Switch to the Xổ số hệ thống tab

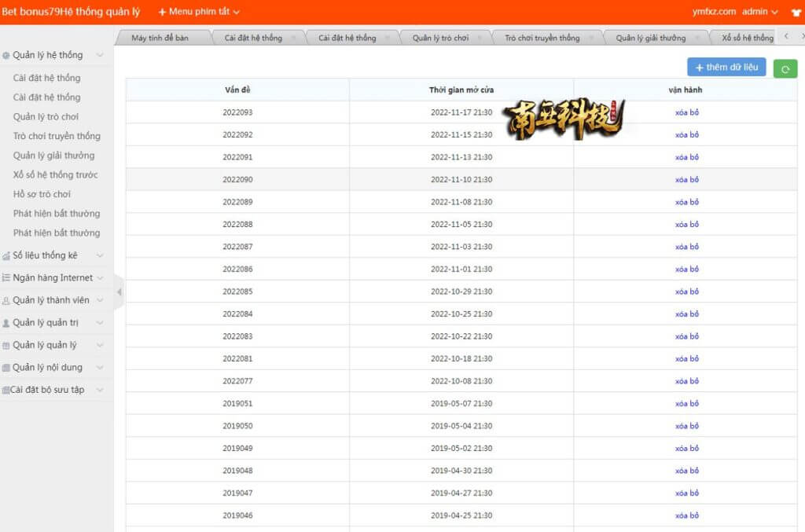747,38
